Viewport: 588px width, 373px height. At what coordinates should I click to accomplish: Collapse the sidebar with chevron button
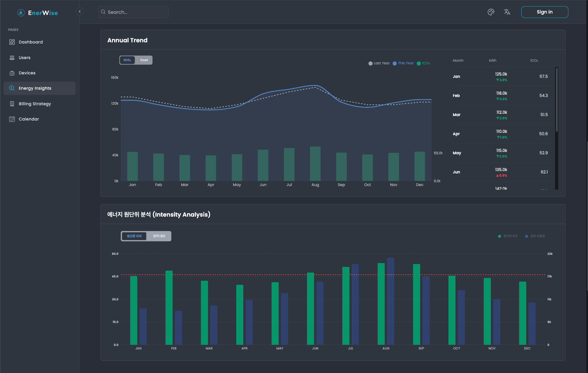[80, 11]
